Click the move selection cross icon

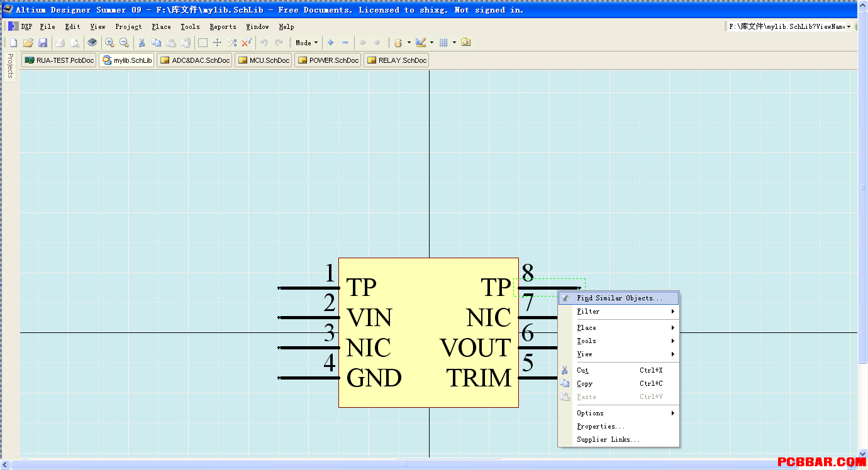217,43
